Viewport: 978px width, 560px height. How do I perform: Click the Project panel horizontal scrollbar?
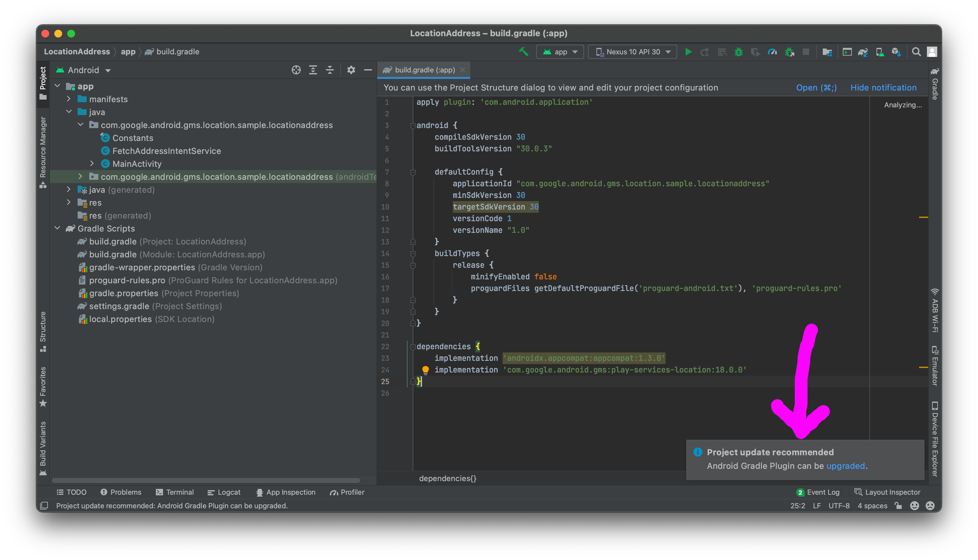(x=206, y=480)
